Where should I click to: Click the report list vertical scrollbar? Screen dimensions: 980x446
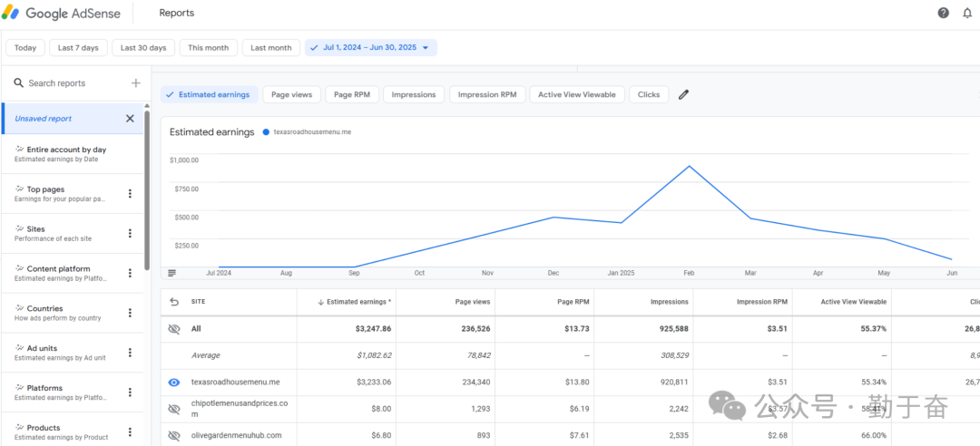147,190
